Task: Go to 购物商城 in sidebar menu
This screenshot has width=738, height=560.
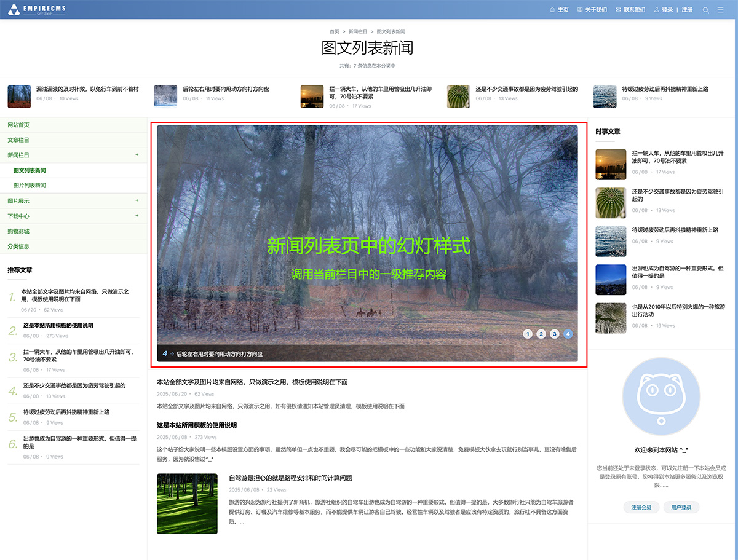Action: click(18, 231)
